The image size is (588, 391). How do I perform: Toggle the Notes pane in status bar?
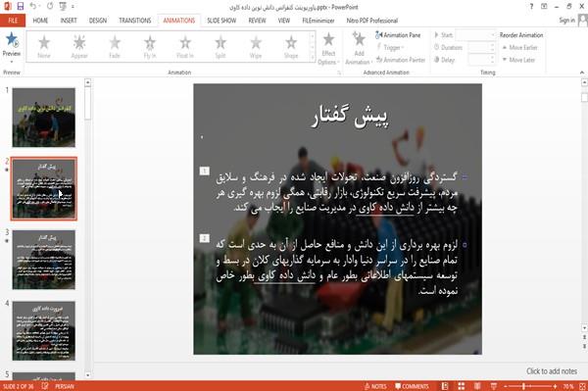(x=375, y=386)
